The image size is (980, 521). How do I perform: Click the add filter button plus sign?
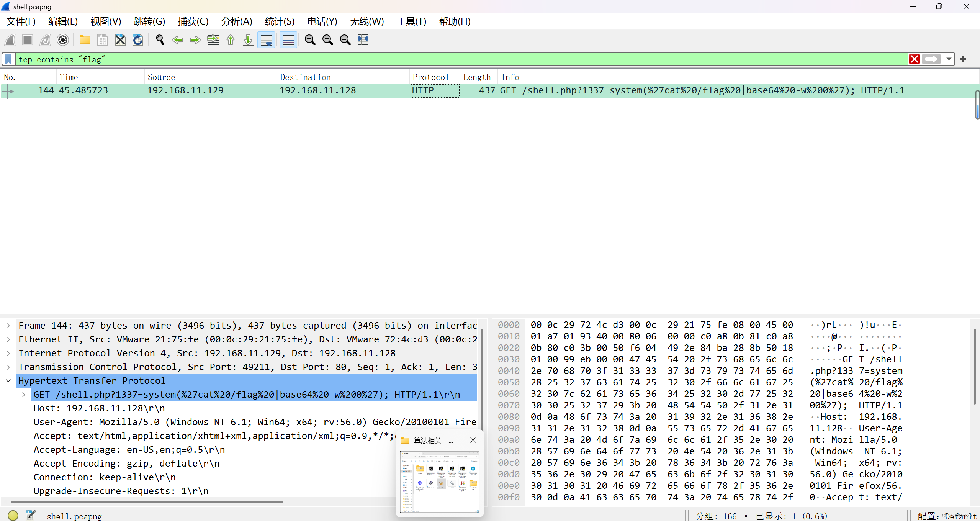(x=963, y=59)
